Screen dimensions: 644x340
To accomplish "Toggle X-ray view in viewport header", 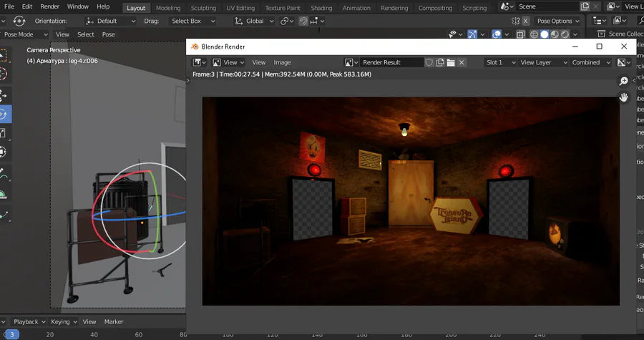I will (x=520, y=34).
